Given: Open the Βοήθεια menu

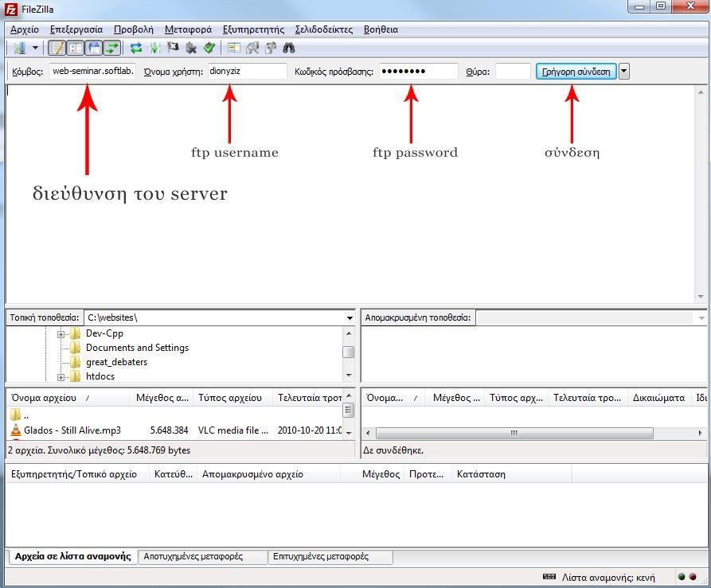Looking at the screenshot, I should [381, 29].
